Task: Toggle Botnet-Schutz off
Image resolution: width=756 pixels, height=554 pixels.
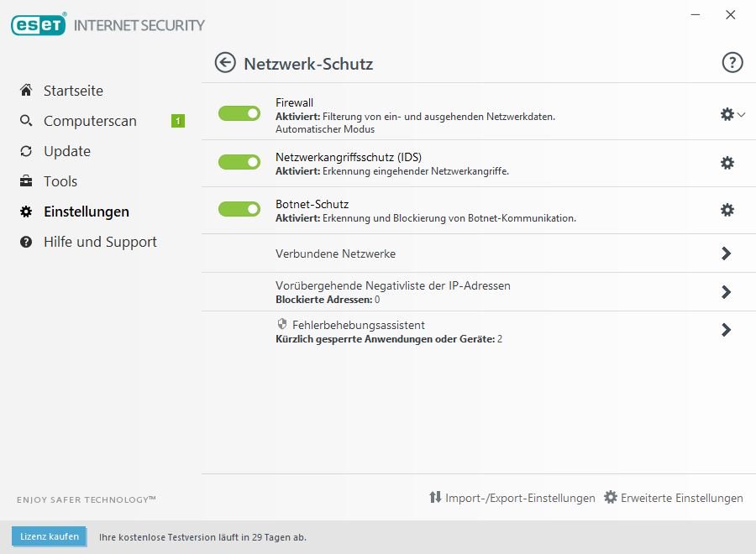Action: tap(239, 209)
